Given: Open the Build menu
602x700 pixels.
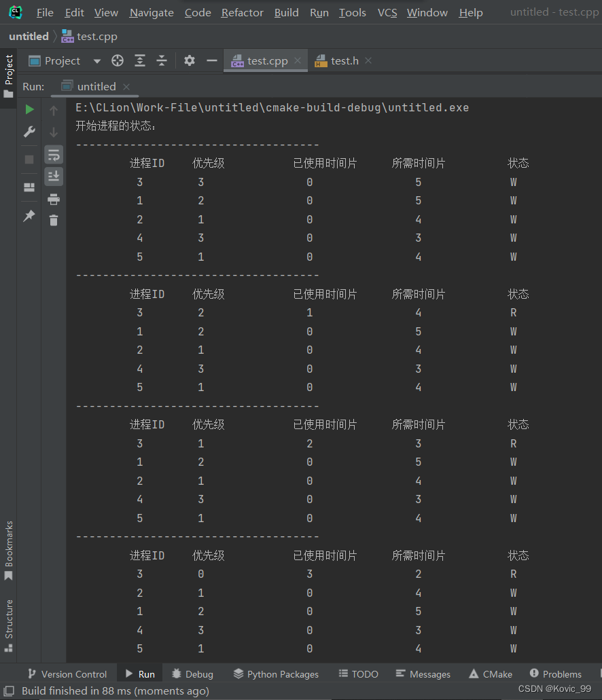Looking at the screenshot, I should point(287,12).
